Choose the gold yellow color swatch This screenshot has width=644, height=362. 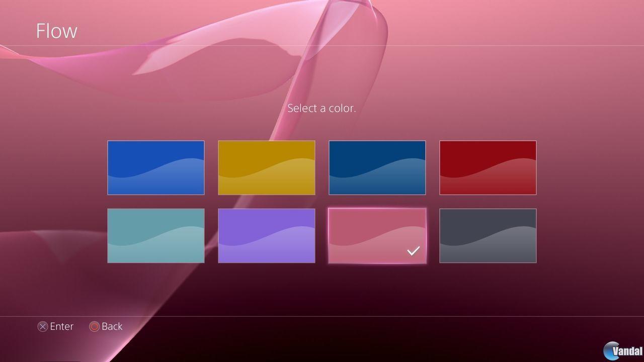(x=267, y=167)
